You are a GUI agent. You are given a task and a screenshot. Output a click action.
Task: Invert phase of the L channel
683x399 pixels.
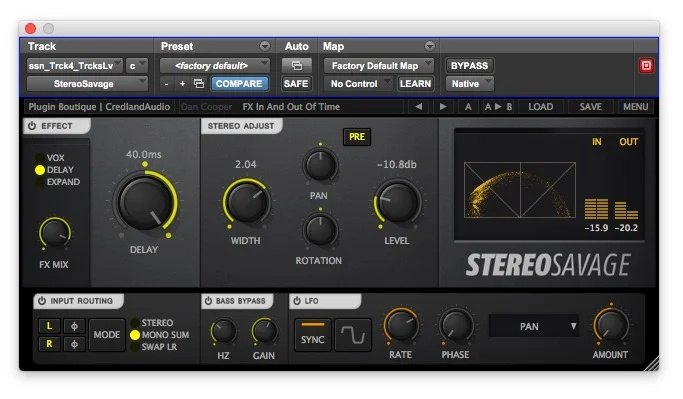point(74,326)
